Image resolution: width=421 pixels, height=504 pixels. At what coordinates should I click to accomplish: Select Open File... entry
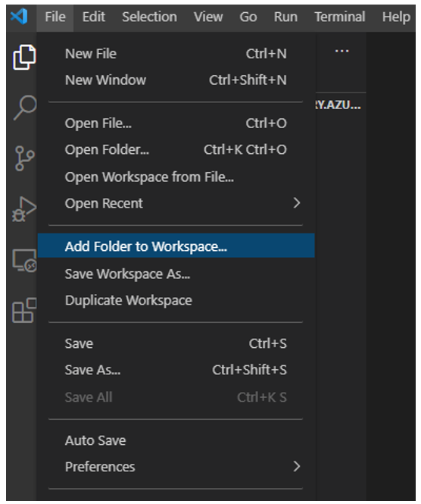coord(176,124)
